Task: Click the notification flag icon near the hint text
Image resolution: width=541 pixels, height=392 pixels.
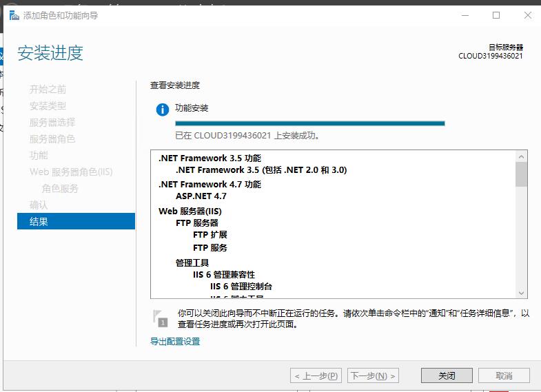Action: pyautogui.click(x=161, y=318)
